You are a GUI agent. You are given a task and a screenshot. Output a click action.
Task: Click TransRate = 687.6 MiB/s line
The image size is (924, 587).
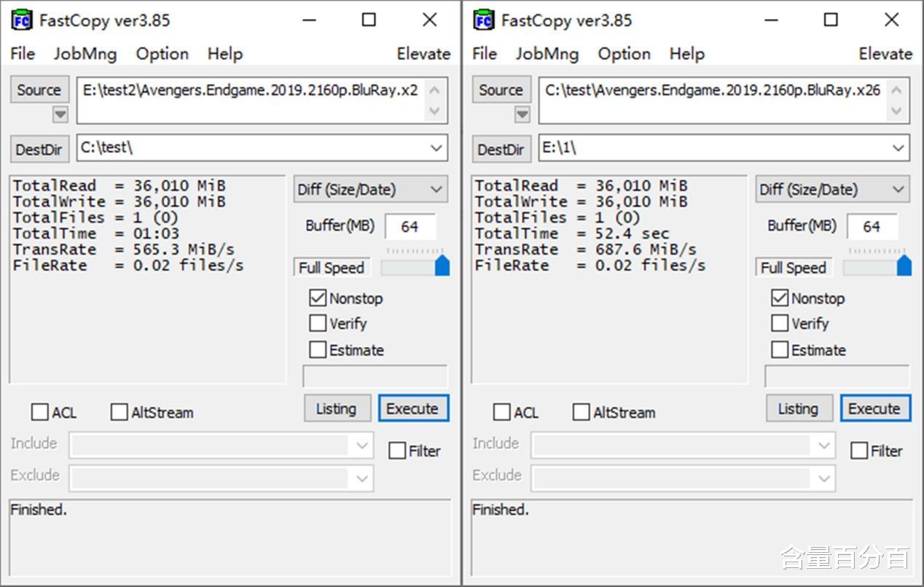(x=586, y=249)
